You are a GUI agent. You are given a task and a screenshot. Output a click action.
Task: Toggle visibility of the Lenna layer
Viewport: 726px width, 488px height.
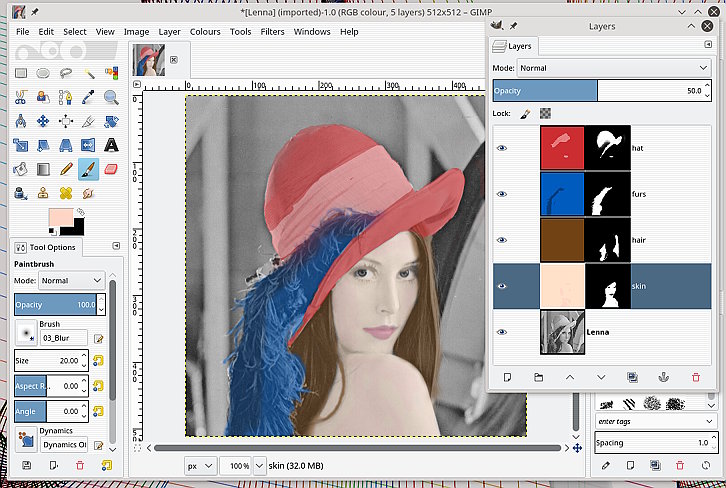pyautogui.click(x=501, y=332)
